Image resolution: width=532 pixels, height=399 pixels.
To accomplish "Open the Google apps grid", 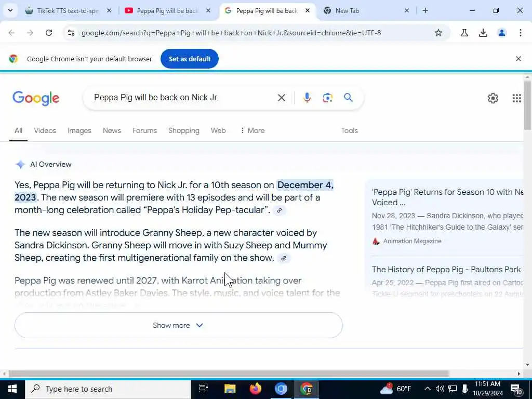I will (x=516, y=98).
